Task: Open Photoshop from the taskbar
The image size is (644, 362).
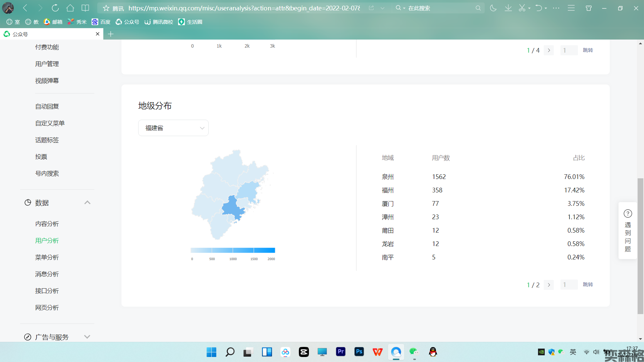Action: click(359, 352)
